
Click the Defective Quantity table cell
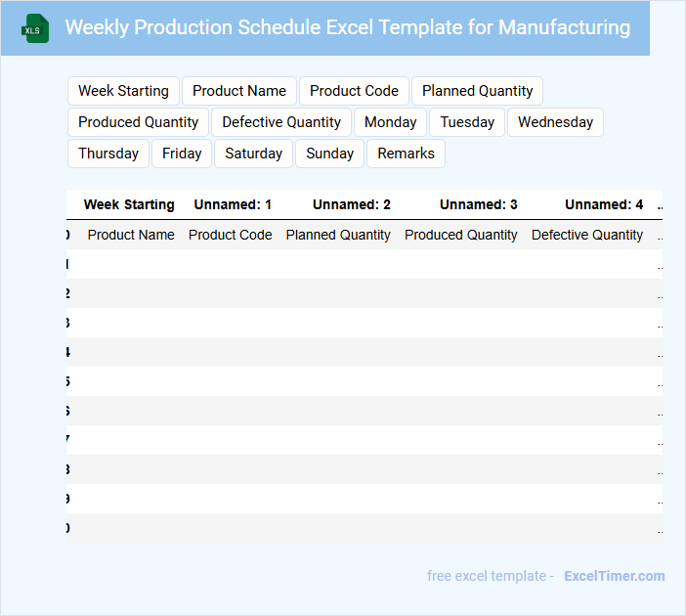tap(587, 235)
